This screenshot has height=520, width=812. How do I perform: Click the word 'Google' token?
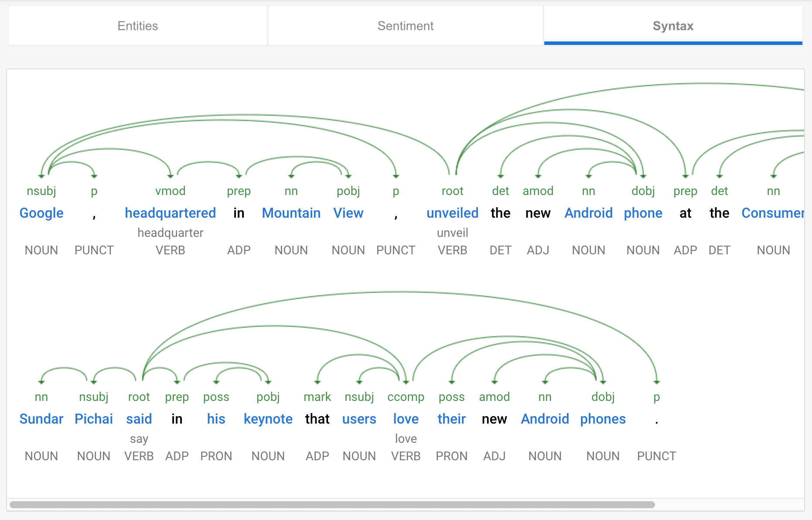[41, 213]
